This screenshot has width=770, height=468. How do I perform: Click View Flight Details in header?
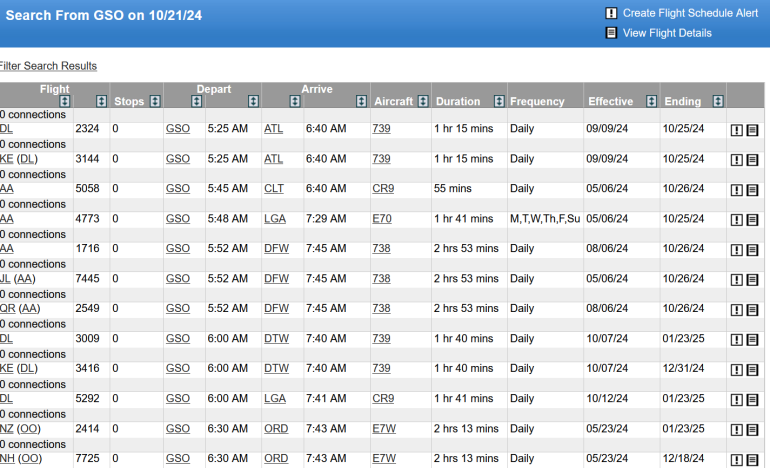(x=667, y=33)
